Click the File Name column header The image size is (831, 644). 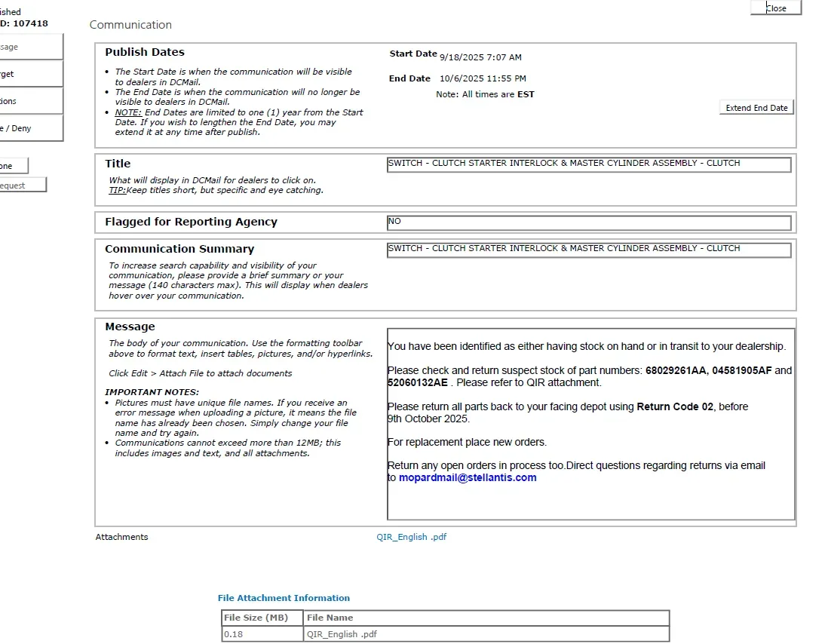coord(486,618)
